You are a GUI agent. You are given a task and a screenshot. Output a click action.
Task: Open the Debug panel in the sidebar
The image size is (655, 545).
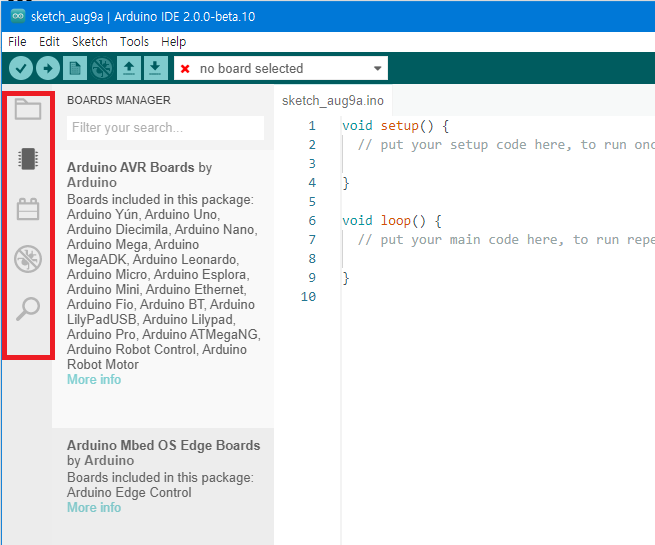[x=28, y=259]
